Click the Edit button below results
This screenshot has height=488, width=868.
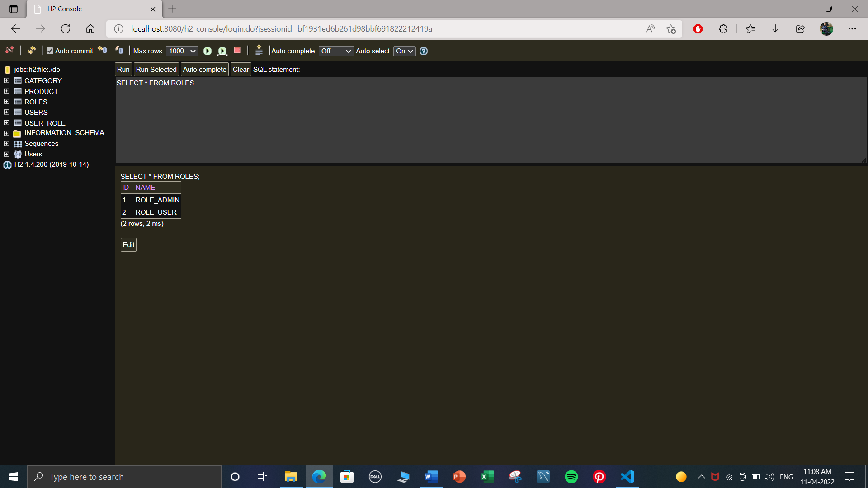tap(129, 245)
